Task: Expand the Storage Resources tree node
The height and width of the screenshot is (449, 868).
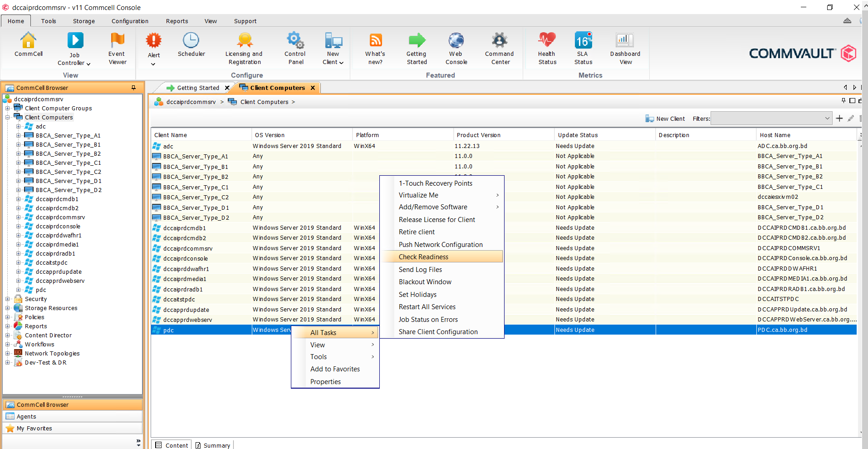Action: [x=7, y=308]
